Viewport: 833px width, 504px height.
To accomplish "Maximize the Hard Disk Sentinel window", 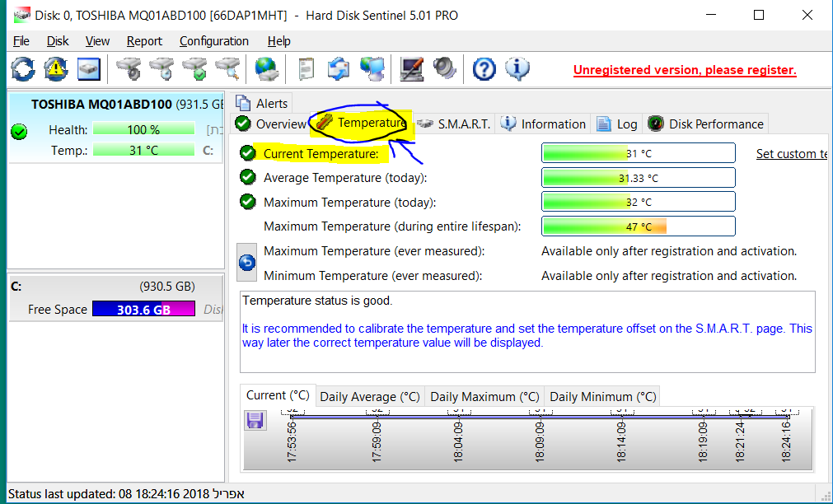I will pos(759,15).
